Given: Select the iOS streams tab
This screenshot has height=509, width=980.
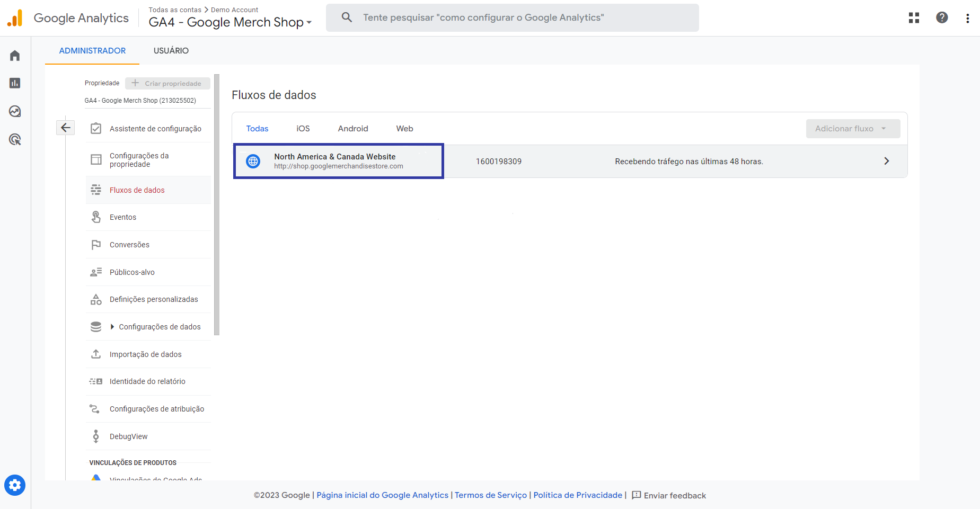Looking at the screenshot, I should [x=303, y=129].
